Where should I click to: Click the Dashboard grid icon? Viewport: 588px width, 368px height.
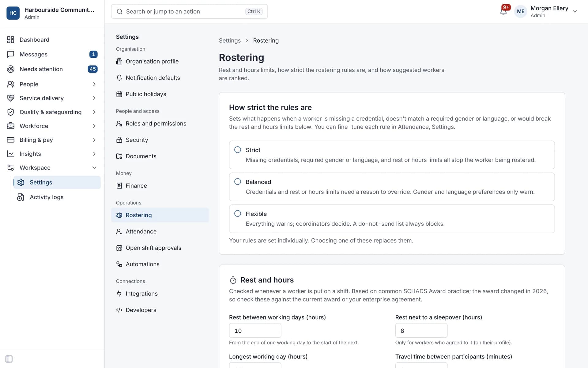click(x=11, y=40)
